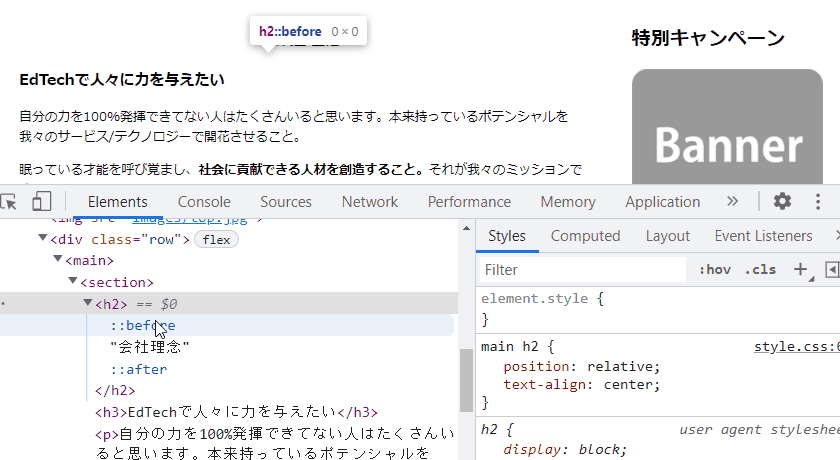
Task: Click the Elements panel scrollbar thumb
Action: click(x=466, y=380)
